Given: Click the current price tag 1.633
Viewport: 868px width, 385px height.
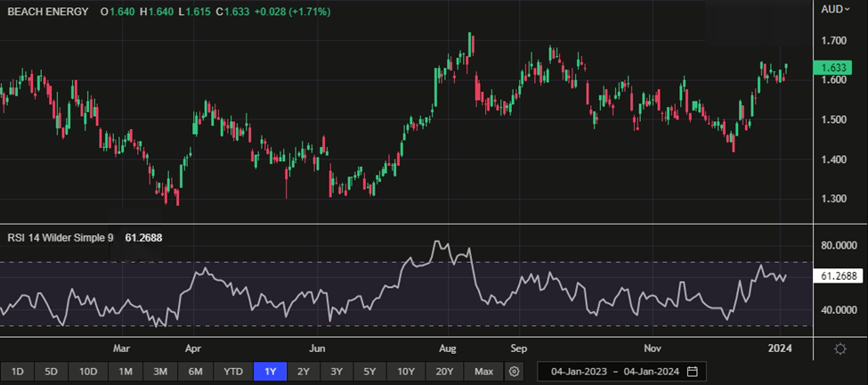Looking at the screenshot, I should (x=831, y=68).
